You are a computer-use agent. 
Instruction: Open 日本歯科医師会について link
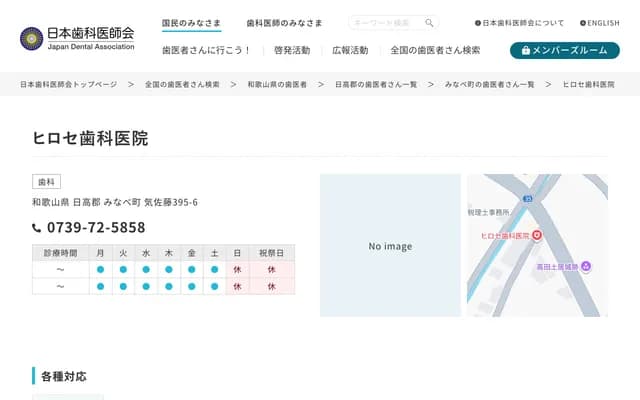tap(520, 22)
